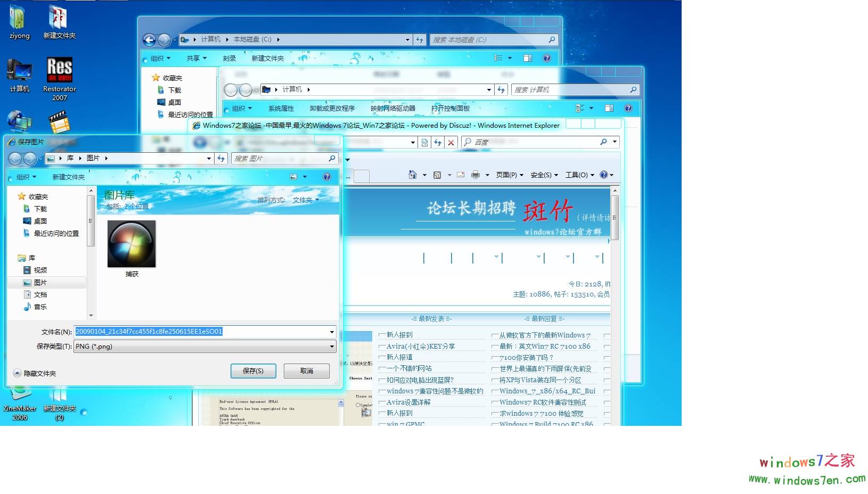
Task: Click the RSS feeds icon in IE toolbar
Action: click(x=437, y=175)
